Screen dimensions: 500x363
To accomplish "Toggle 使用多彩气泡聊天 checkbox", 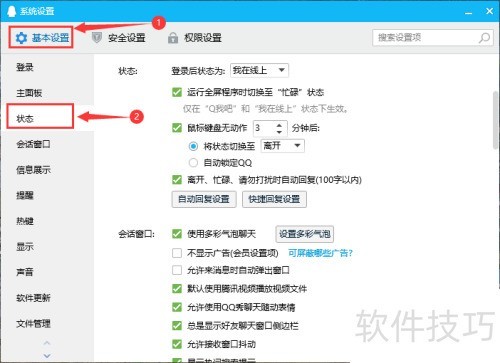I will coord(177,234).
